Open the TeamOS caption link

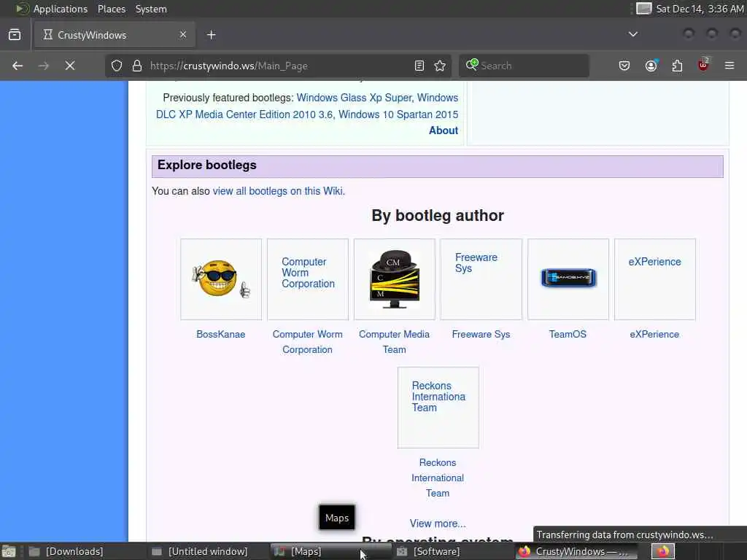[x=568, y=334]
